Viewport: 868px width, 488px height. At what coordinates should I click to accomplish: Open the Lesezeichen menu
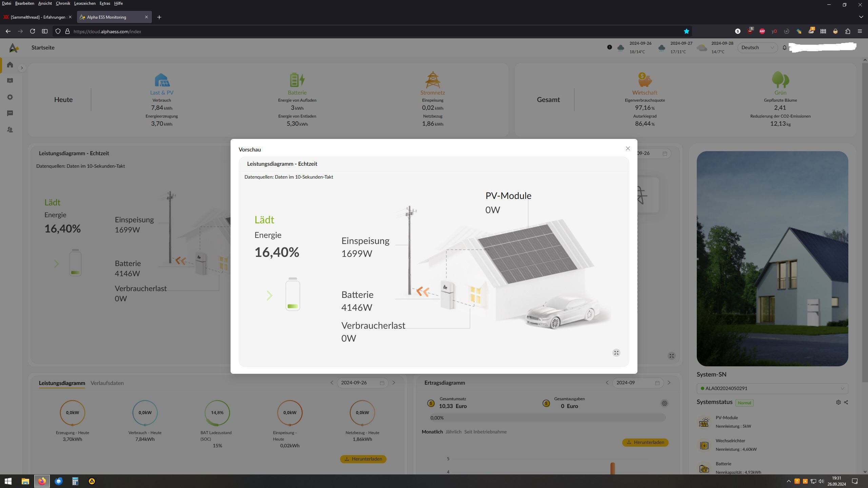85,3
